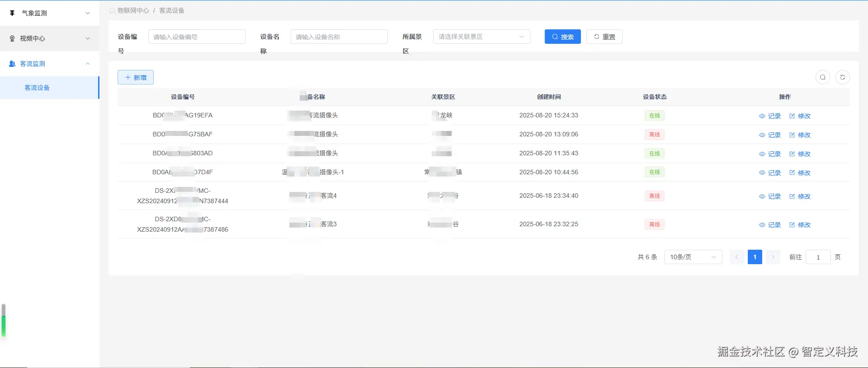The image size is (868, 368).
Task: Click the 搜索 button
Action: tap(563, 37)
